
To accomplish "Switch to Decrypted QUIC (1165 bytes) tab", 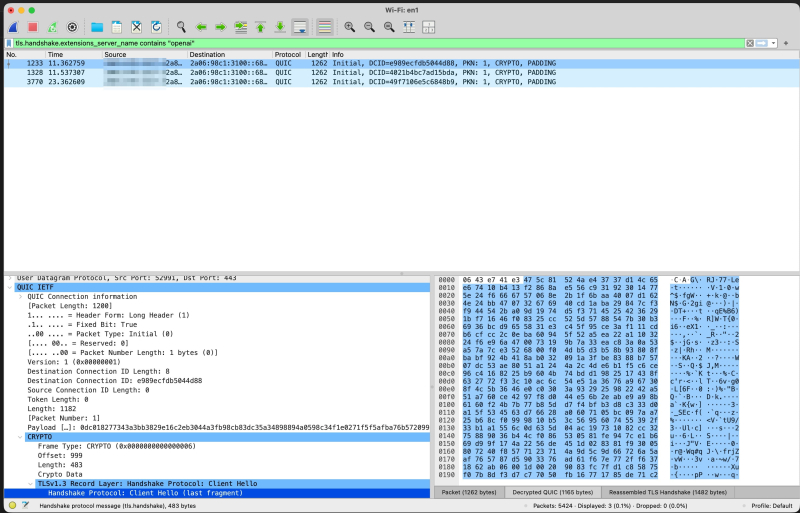I will coord(553,493).
